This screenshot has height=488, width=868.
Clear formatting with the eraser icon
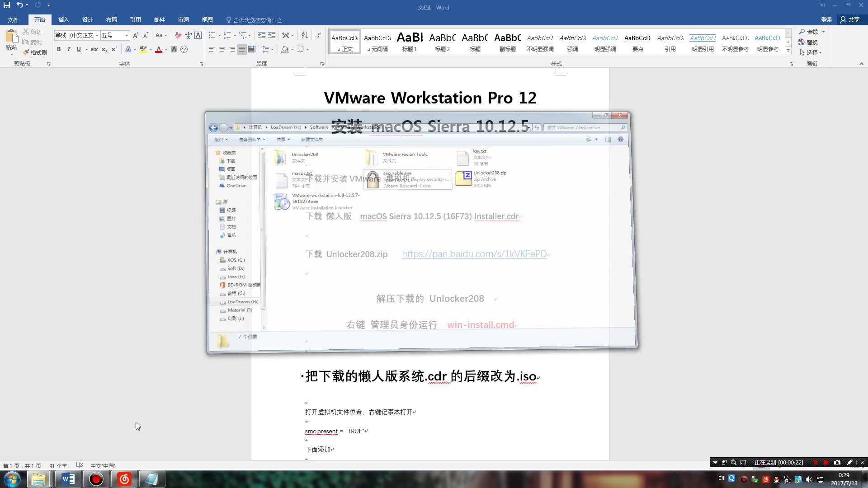(178, 35)
